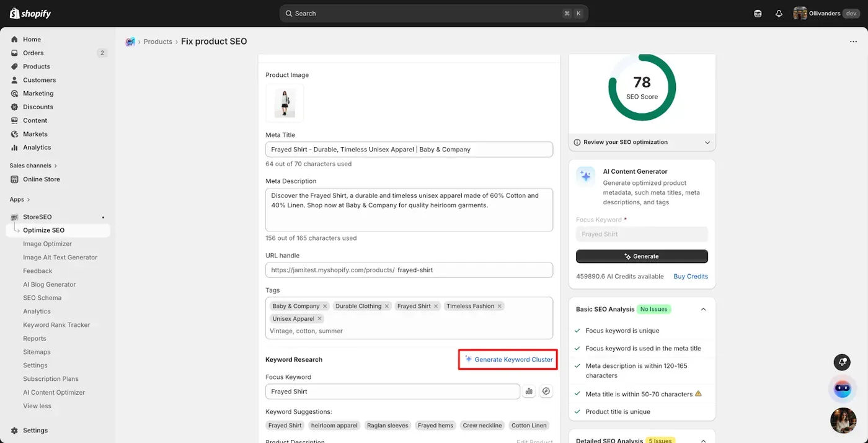The height and width of the screenshot is (443, 868).
Task: Remove the Timeless Fashion tag
Action: click(x=500, y=307)
